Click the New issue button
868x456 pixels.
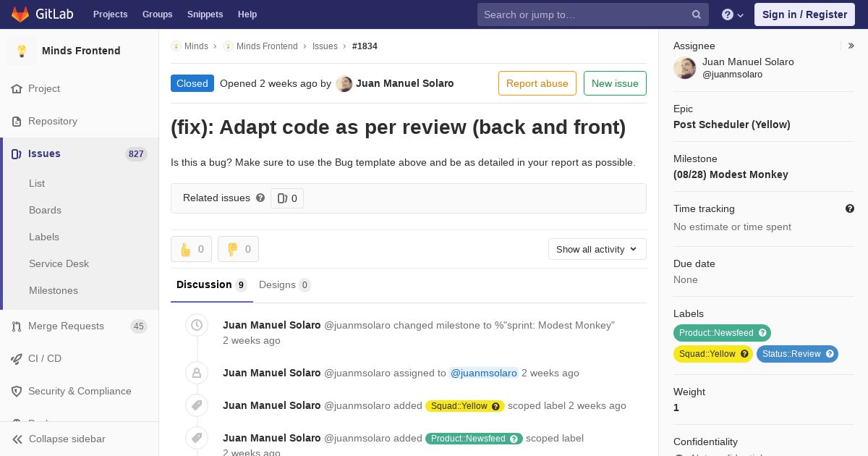tap(615, 83)
